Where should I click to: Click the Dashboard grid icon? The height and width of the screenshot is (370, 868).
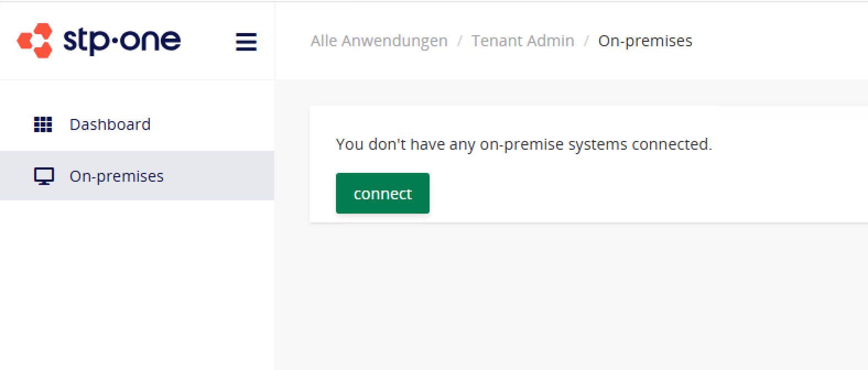pyautogui.click(x=42, y=124)
